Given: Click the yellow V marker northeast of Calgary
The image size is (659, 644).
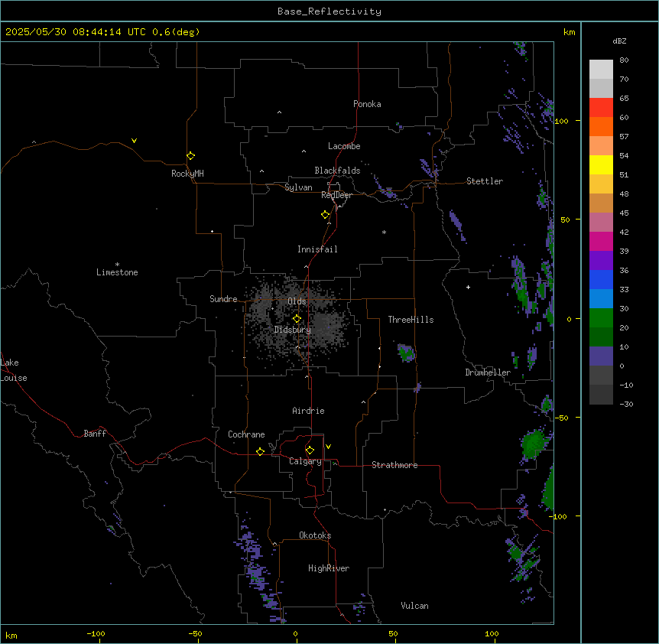Looking at the screenshot, I should pos(328,447).
